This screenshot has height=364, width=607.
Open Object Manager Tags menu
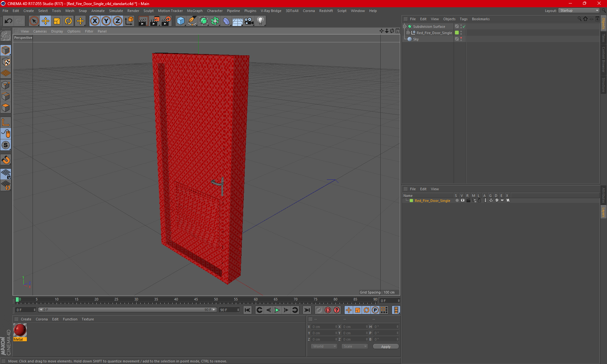463,19
